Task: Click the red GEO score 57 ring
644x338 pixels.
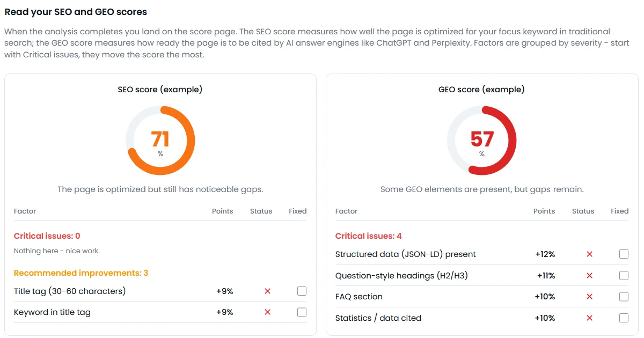Action: coord(482,141)
